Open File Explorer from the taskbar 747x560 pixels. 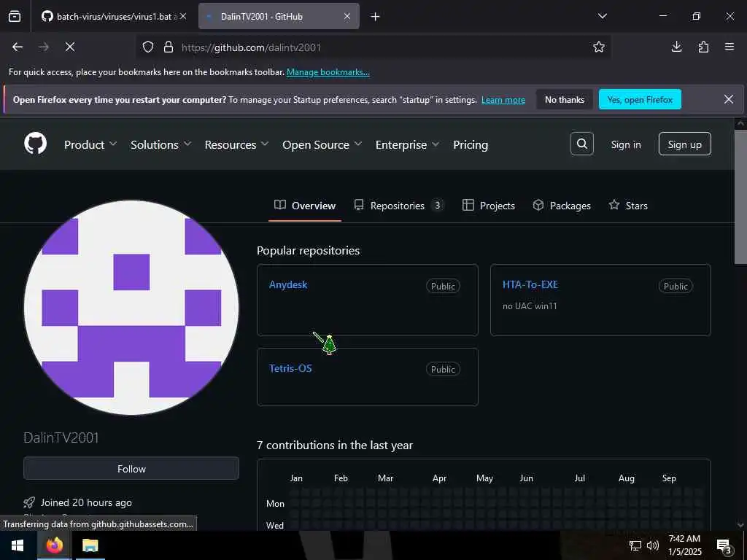point(90,545)
